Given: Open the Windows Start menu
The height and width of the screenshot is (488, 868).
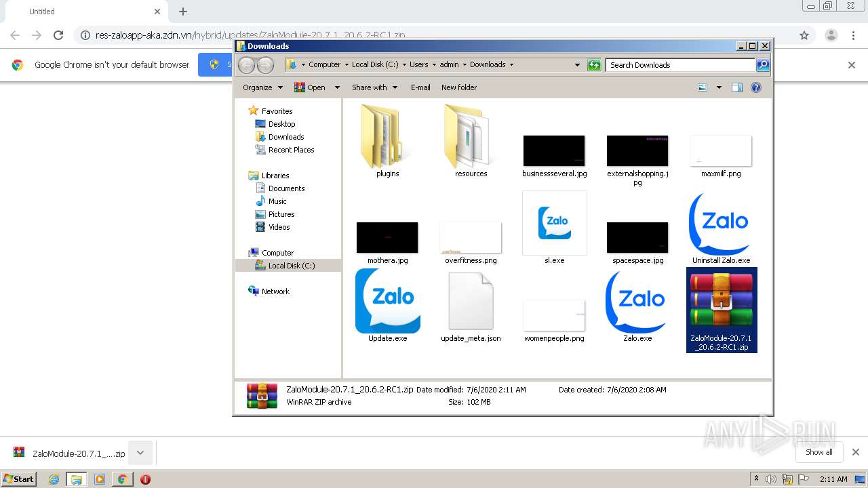Looking at the screenshot, I should point(19,479).
